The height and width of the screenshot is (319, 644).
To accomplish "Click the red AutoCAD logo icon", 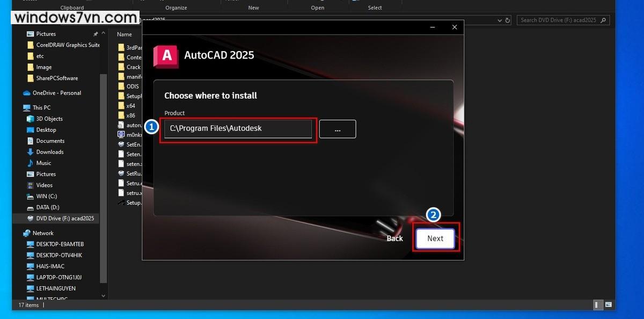I will pos(166,56).
